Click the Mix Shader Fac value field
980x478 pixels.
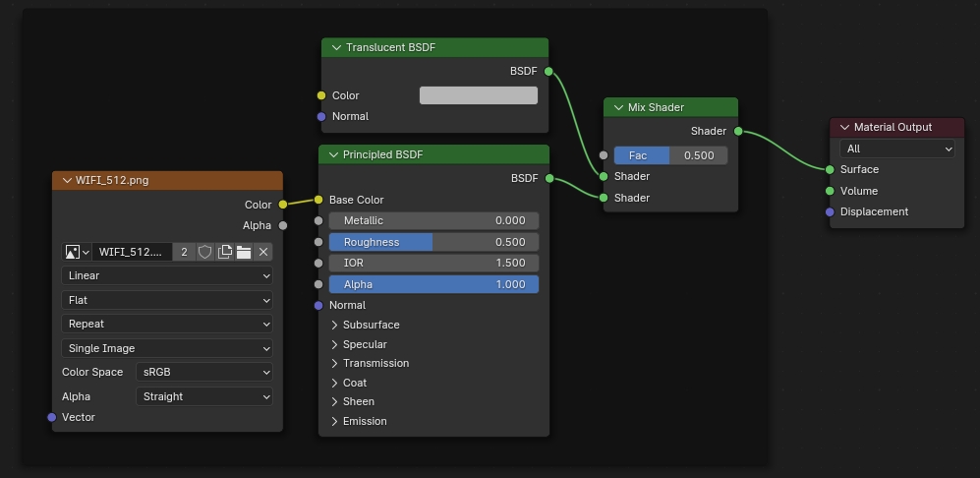[670, 155]
